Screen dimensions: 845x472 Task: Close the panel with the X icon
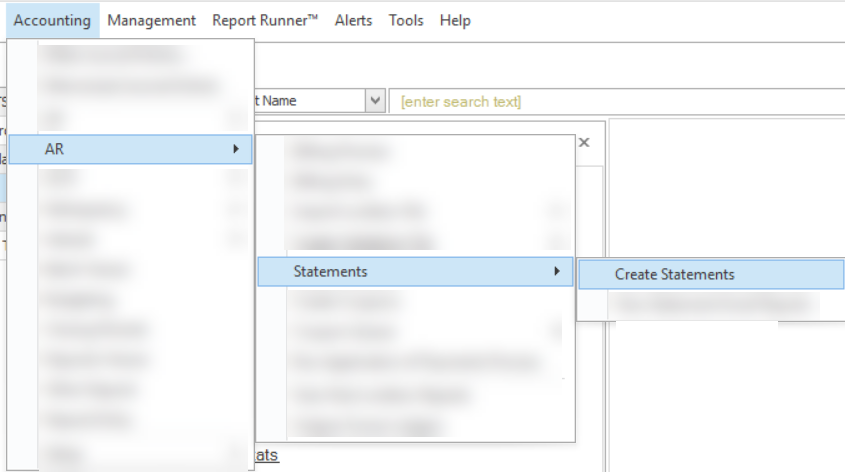pyautogui.click(x=584, y=143)
